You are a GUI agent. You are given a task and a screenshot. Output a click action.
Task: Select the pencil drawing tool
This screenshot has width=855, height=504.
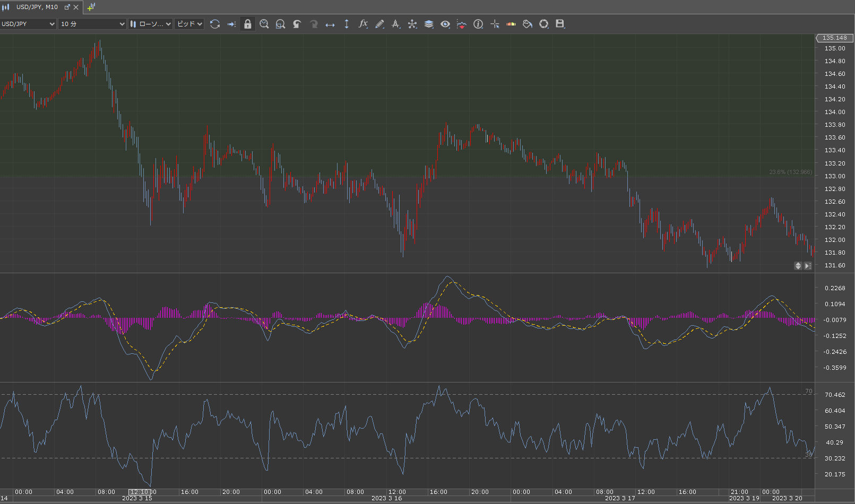pos(379,24)
